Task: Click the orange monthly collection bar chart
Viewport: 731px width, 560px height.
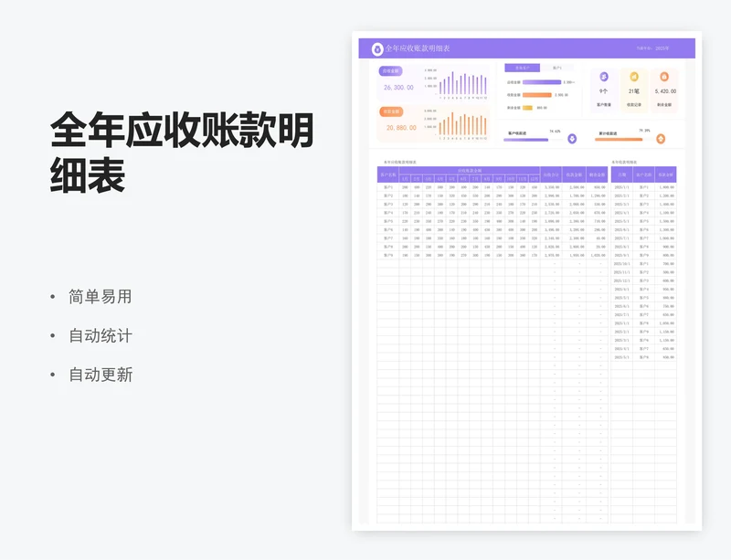Action: click(456, 124)
